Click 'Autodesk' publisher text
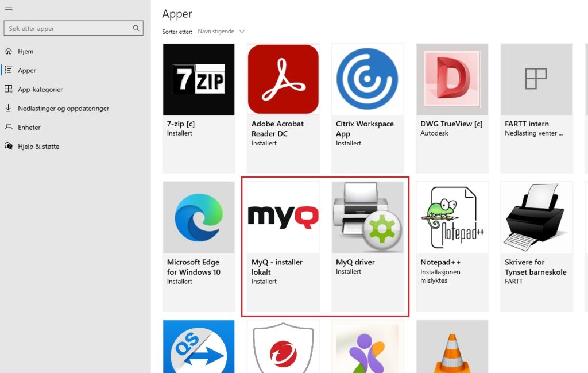Screen dimensions: 588x373 (434, 133)
